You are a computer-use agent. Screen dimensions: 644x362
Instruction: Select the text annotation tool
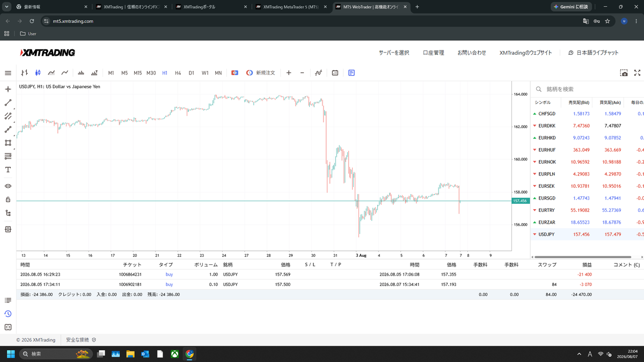(8, 169)
